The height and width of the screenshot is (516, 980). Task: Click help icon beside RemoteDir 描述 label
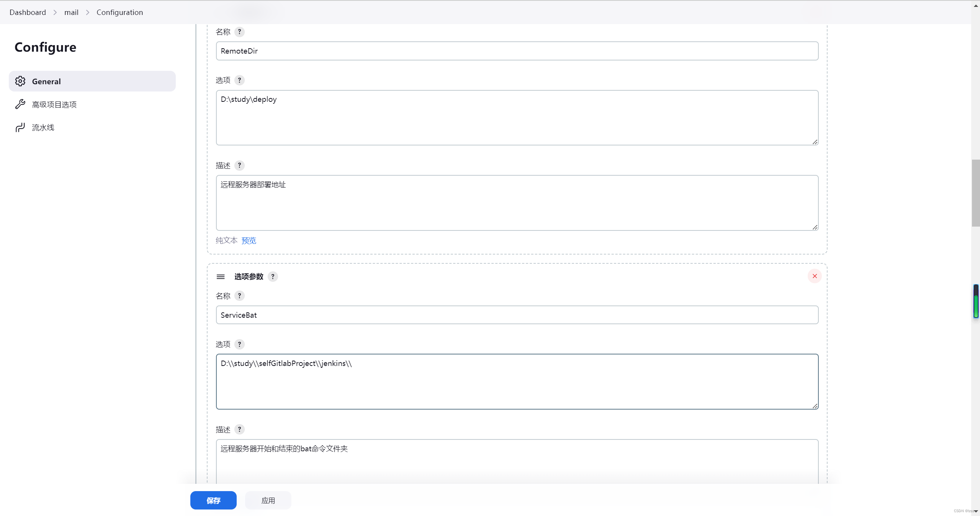[x=239, y=165]
